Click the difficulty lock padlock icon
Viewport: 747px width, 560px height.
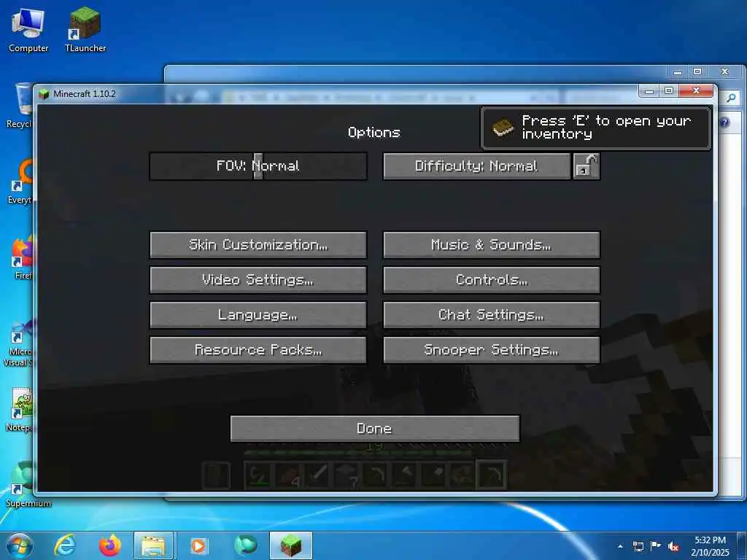(x=586, y=166)
